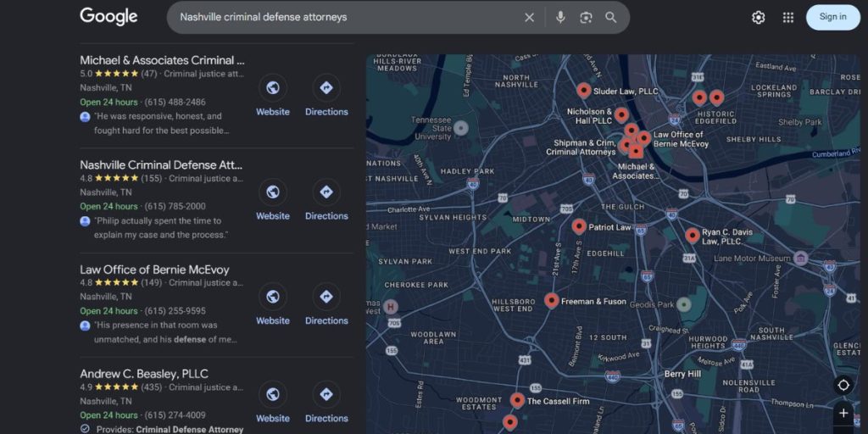Click the Sign in button

[833, 17]
